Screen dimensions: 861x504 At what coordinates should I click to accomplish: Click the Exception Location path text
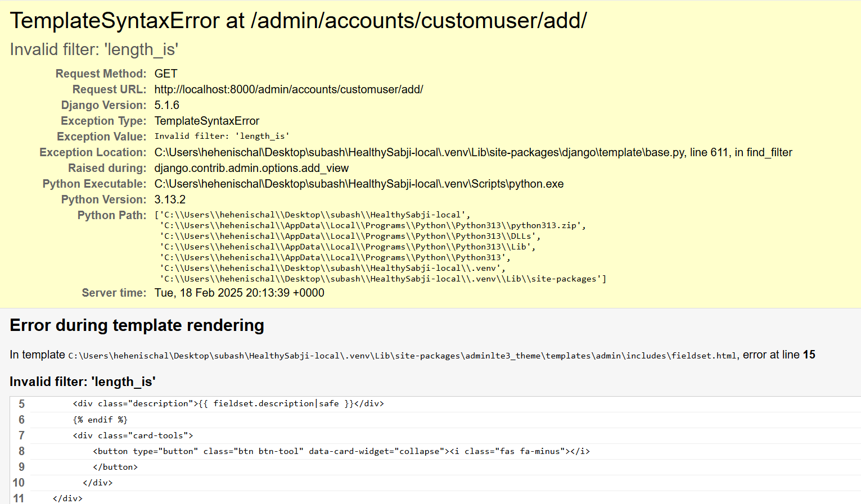[472, 152]
